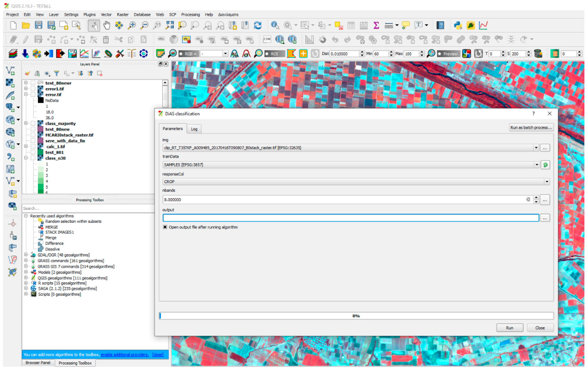
Task: Toggle visibility checkbox of test_80newr layer
Action: [33, 83]
